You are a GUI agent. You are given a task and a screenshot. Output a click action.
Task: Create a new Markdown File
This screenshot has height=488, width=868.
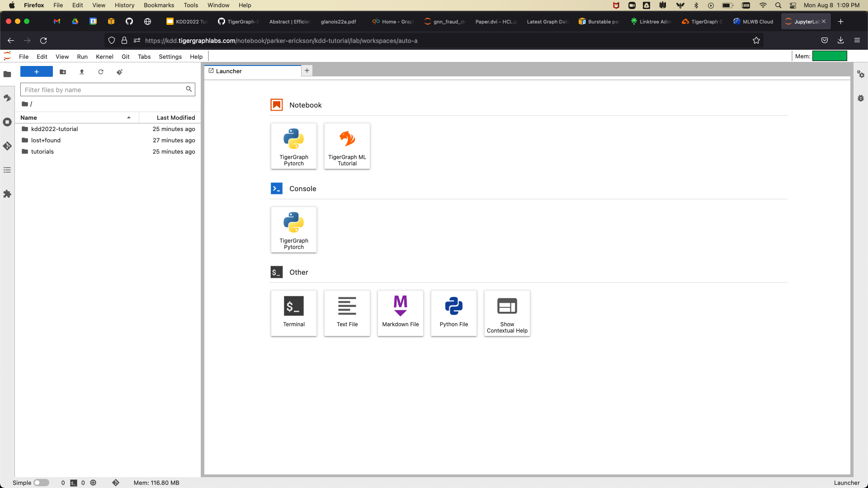tap(401, 313)
